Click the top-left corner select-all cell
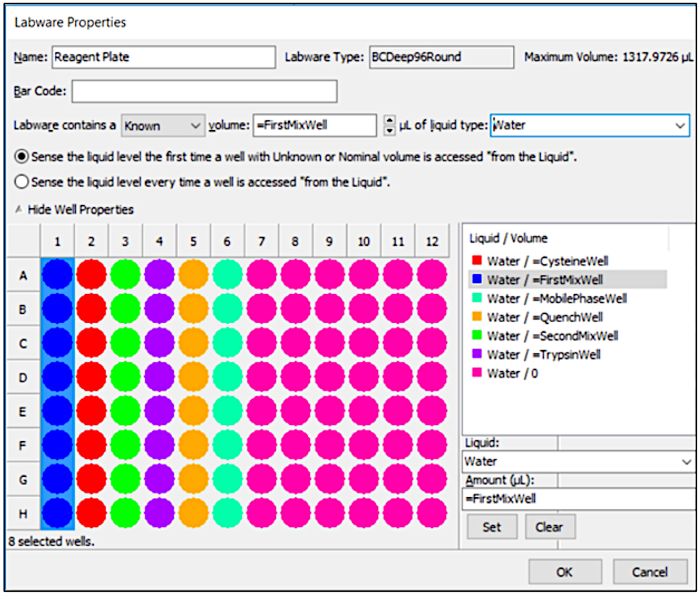 [23, 241]
